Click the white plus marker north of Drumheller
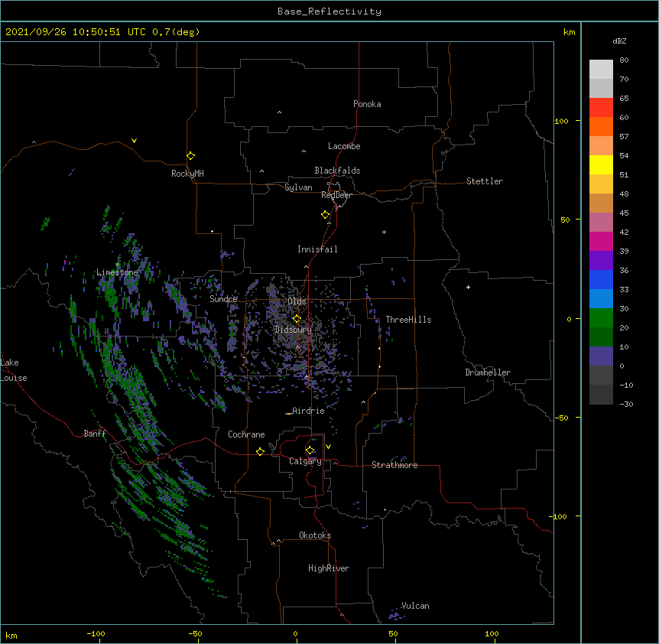The width and height of the screenshot is (659, 644). pyautogui.click(x=468, y=287)
